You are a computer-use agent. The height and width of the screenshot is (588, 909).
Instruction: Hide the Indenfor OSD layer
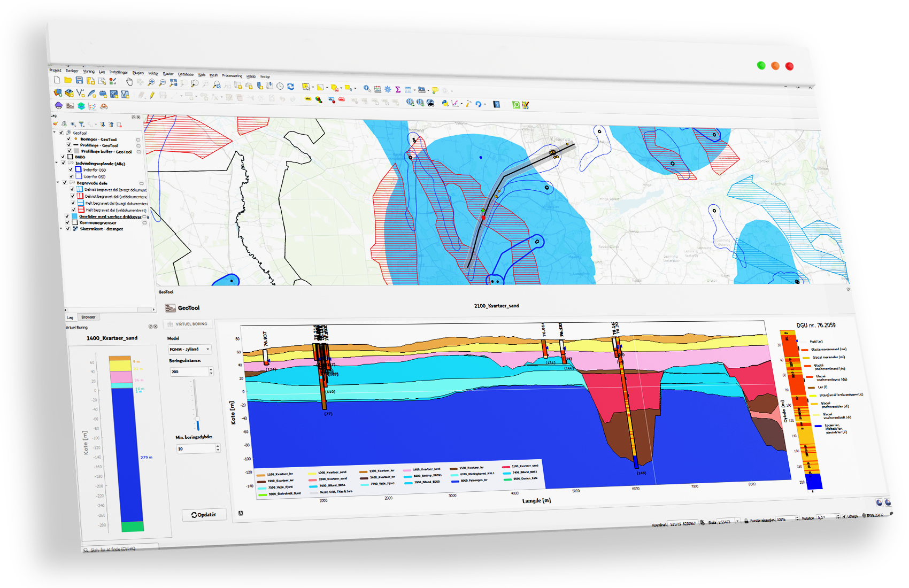click(x=71, y=170)
